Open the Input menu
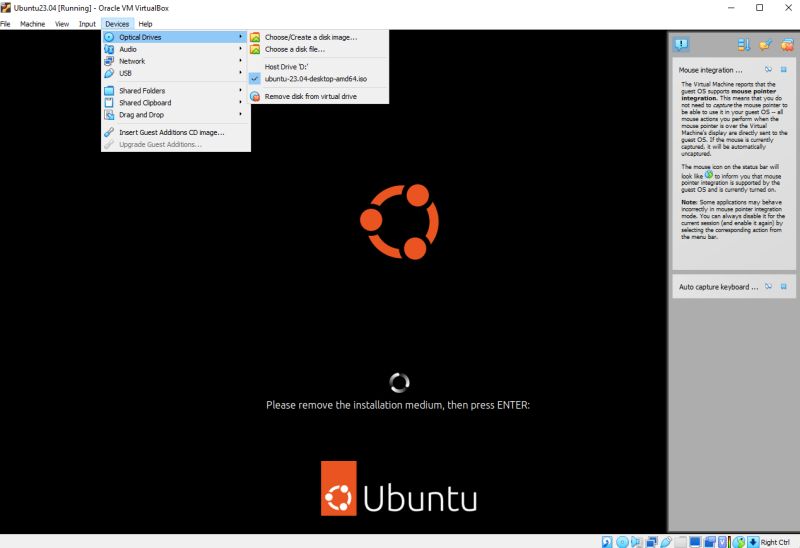This screenshot has width=800, height=548. point(87,24)
